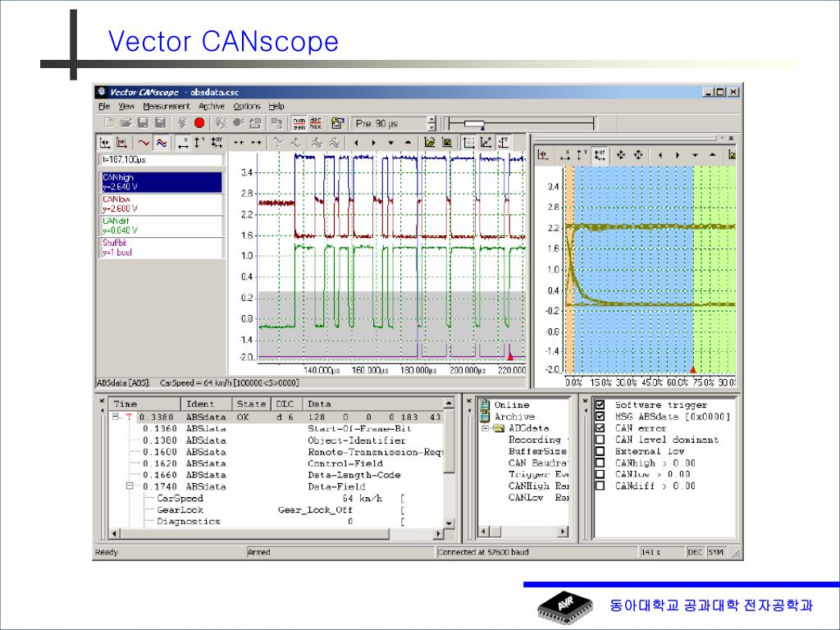Click the DEC status bar indicator

695,552
